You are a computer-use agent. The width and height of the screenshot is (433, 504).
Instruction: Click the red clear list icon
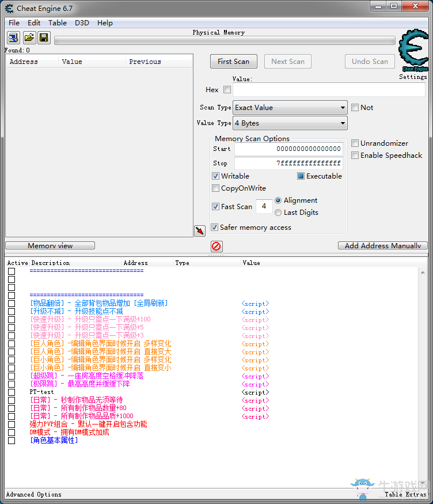pyautogui.click(x=216, y=247)
